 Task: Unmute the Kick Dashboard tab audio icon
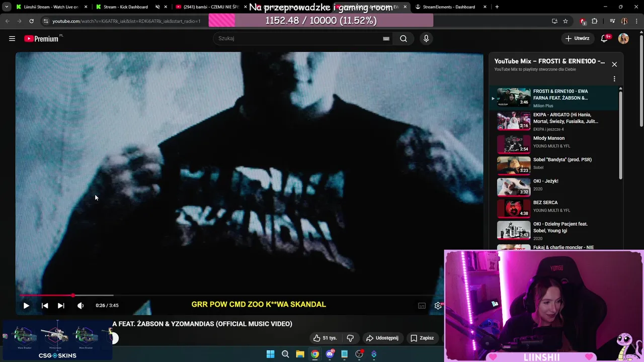(x=157, y=7)
